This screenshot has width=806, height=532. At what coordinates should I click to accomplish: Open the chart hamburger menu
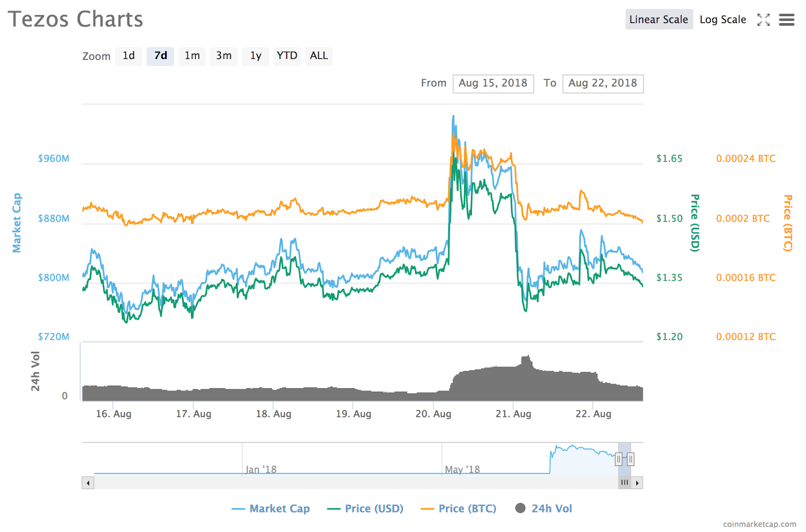[786, 20]
